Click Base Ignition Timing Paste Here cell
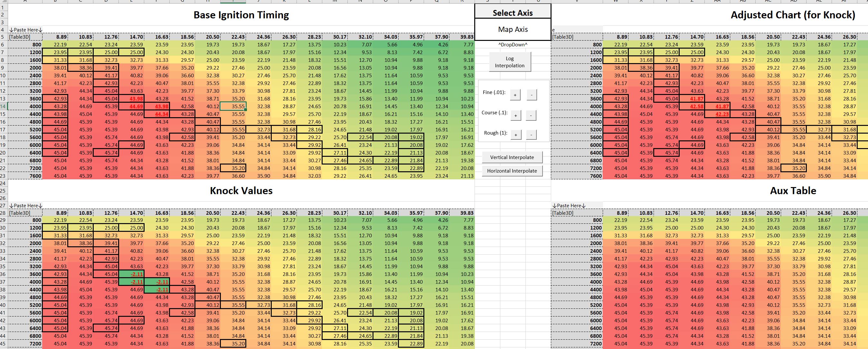Screen dimensions: 868x349 pyautogui.click(x=25, y=30)
